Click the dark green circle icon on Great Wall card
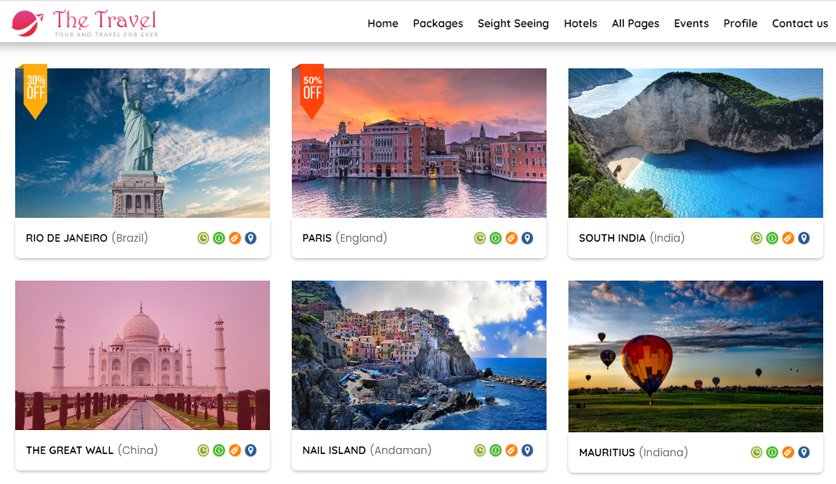Screen dimensions: 836x484 tap(219, 450)
